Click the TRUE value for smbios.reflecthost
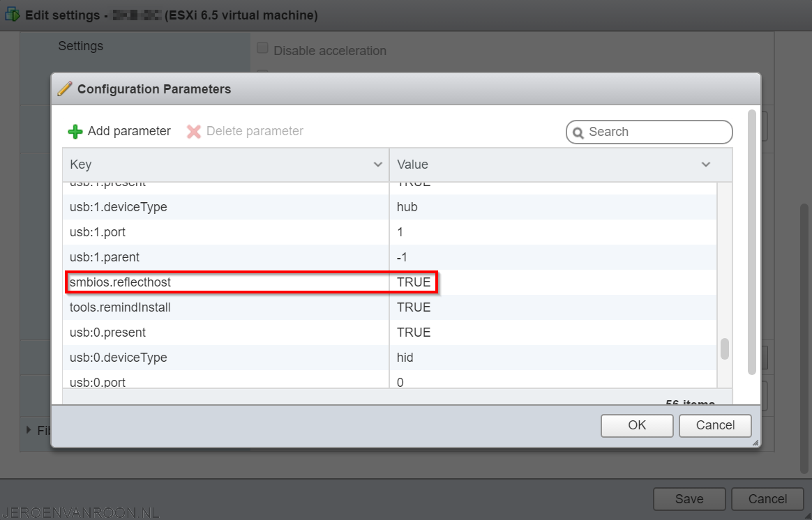 (414, 282)
